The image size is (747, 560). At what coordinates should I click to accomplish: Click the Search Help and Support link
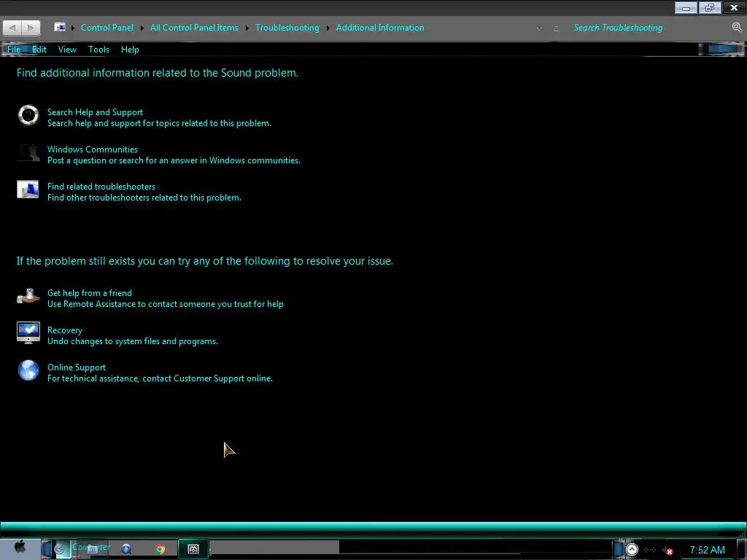[x=95, y=112]
